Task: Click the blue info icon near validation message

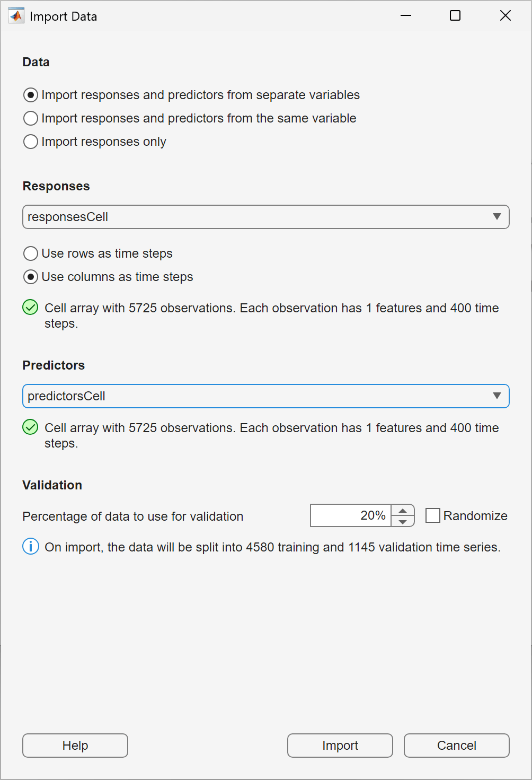Action: pos(30,547)
